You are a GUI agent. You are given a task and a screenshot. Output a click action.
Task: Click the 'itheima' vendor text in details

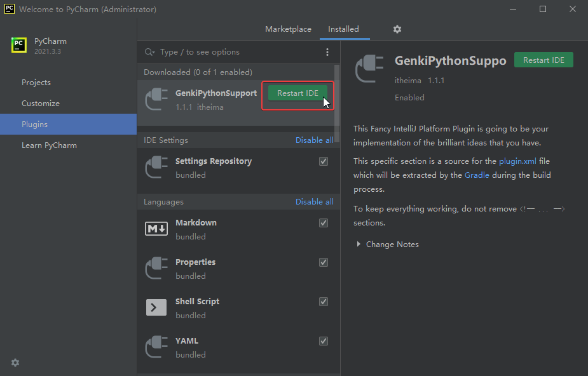[407, 81]
